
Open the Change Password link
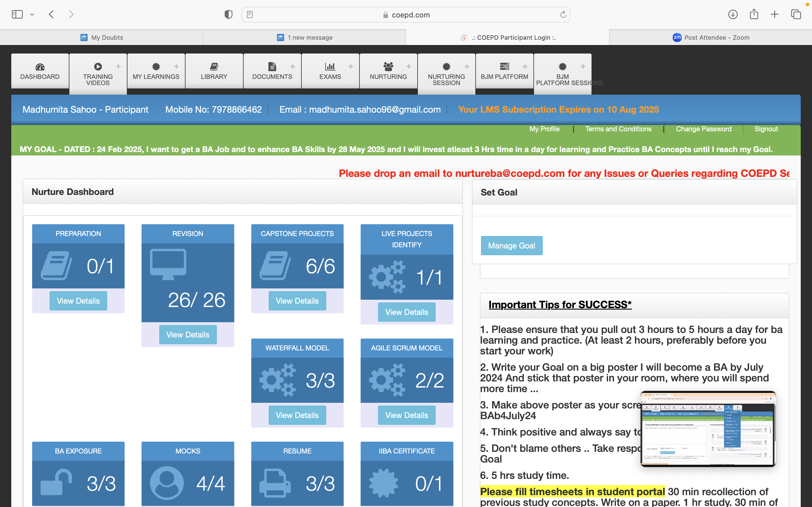point(704,129)
